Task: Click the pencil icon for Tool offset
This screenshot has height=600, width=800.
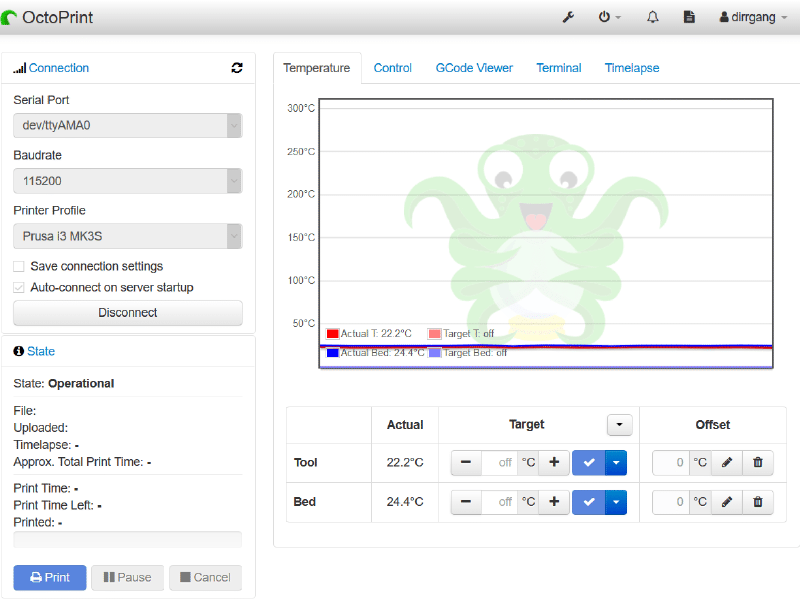Action: pos(727,463)
